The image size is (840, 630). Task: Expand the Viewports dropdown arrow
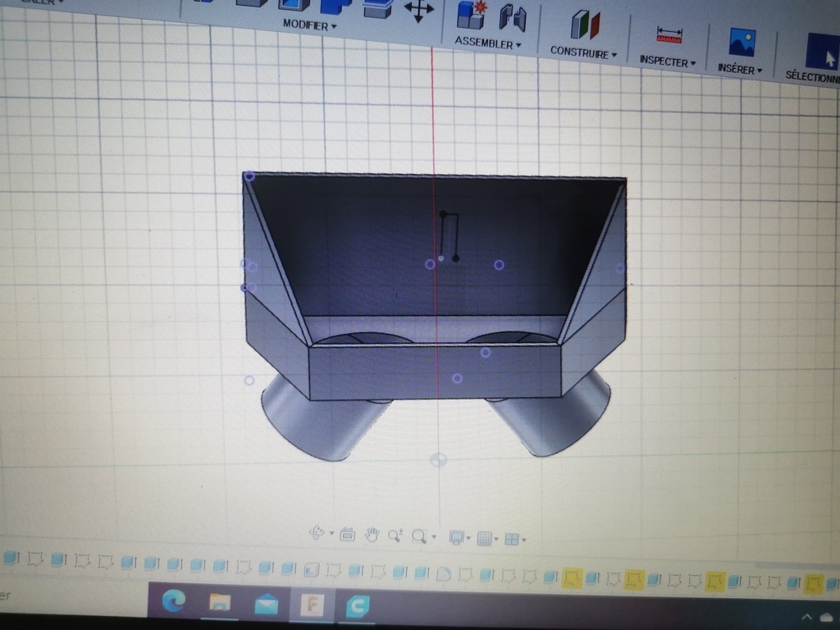524,540
